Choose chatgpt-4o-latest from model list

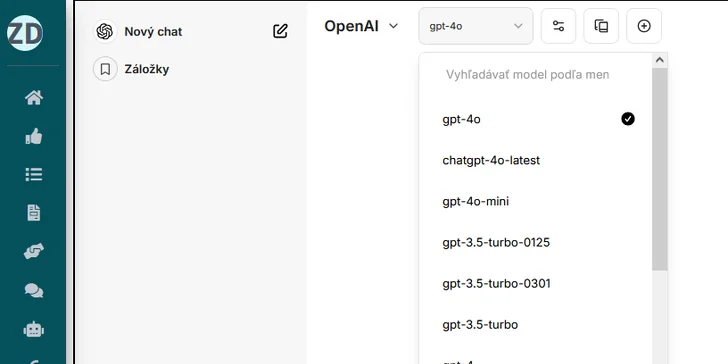click(536, 161)
